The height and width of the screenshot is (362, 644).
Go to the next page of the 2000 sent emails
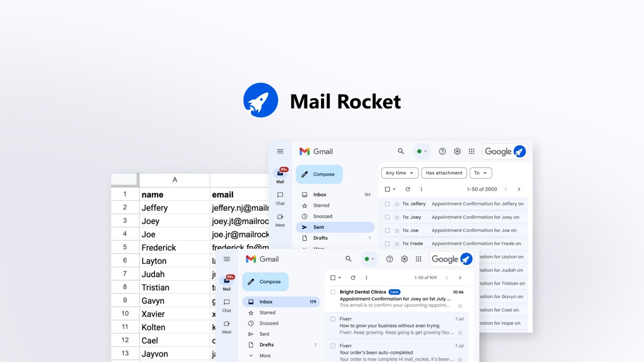tap(519, 190)
